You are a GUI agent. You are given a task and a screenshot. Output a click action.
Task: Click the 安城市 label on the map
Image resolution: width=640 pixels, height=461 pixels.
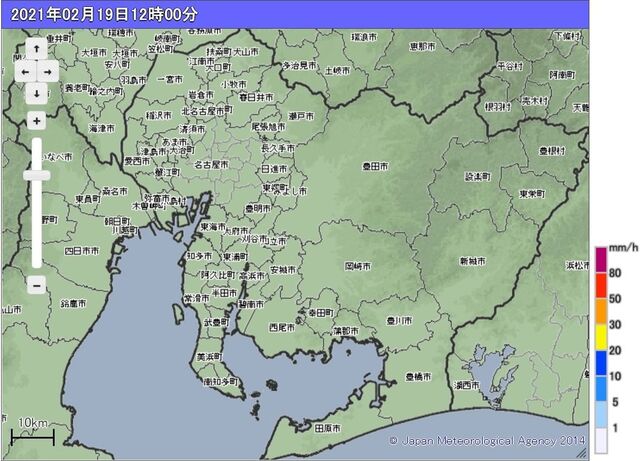[283, 270]
